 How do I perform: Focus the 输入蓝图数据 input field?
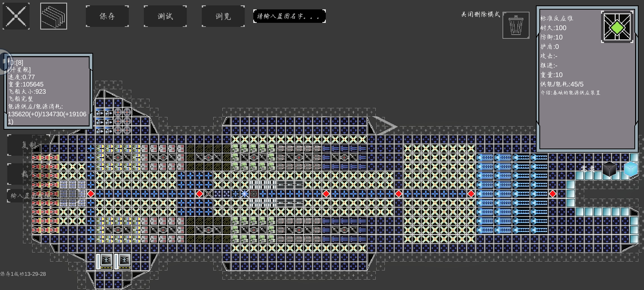click(43, 195)
